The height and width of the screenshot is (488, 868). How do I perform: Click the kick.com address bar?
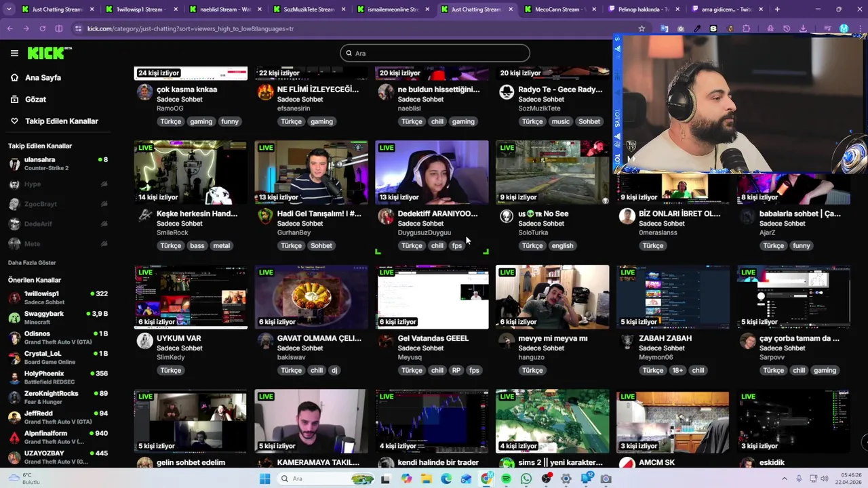click(x=353, y=28)
